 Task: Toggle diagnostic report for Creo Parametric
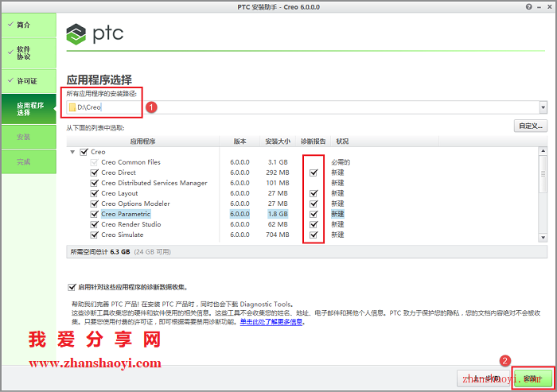pyautogui.click(x=314, y=214)
